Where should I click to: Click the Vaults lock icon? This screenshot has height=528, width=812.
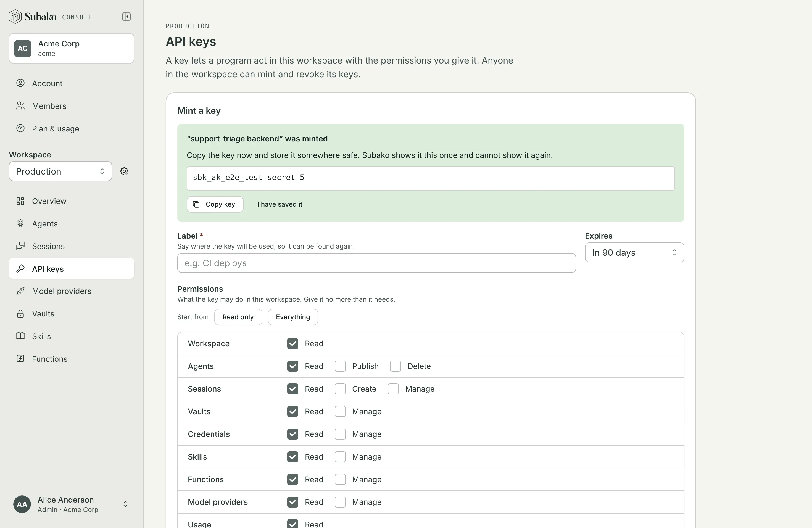(x=20, y=313)
